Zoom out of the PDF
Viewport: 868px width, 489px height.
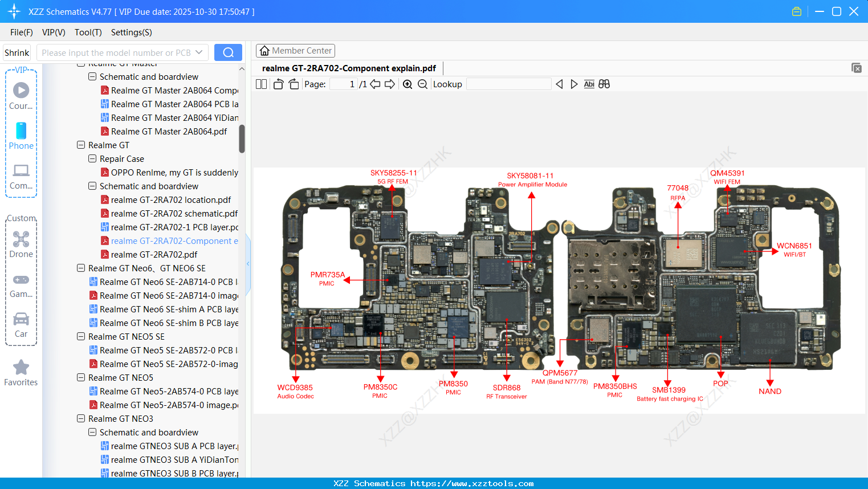tap(422, 84)
